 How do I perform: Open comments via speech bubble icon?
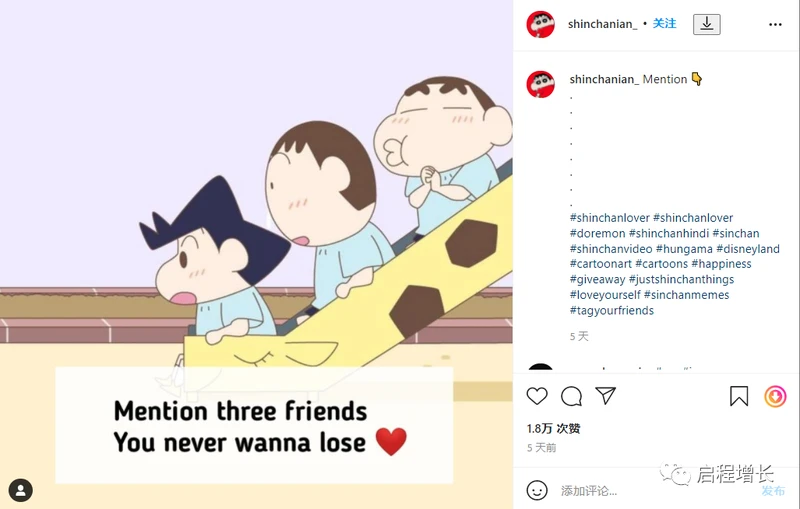[571, 396]
